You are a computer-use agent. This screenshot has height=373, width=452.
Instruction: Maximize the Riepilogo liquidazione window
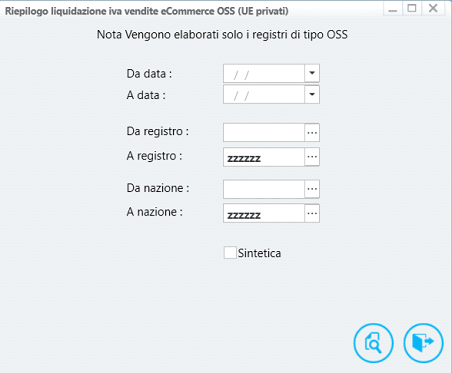[412, 8]
